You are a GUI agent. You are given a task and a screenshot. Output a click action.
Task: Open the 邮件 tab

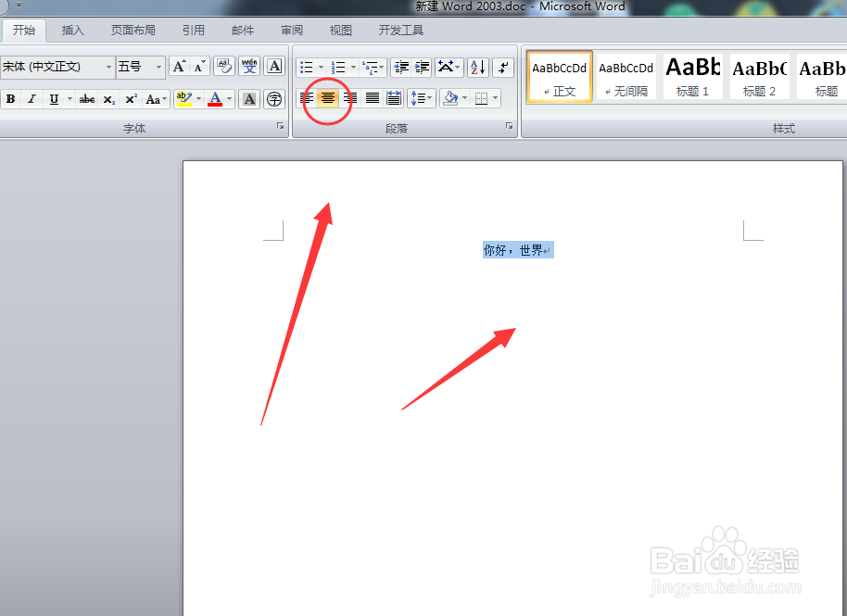[243, 31]
